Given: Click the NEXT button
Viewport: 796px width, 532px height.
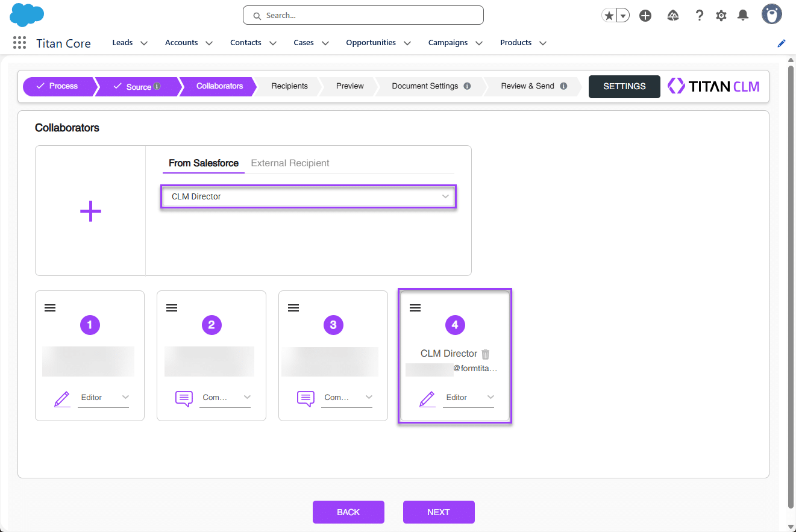Looking at the screenshot, I should pyautogui.click(x=439, y=512).
